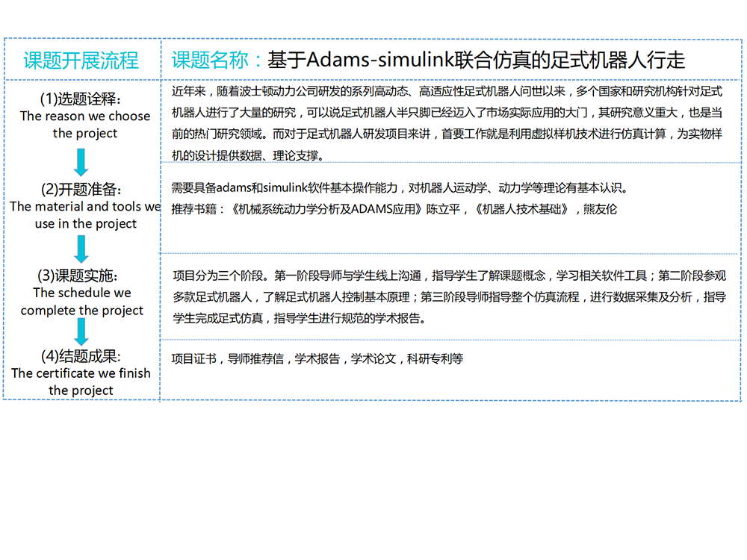Select the text "科研专利等"
This screenshot has width=747, height=560.
point(436,358)
